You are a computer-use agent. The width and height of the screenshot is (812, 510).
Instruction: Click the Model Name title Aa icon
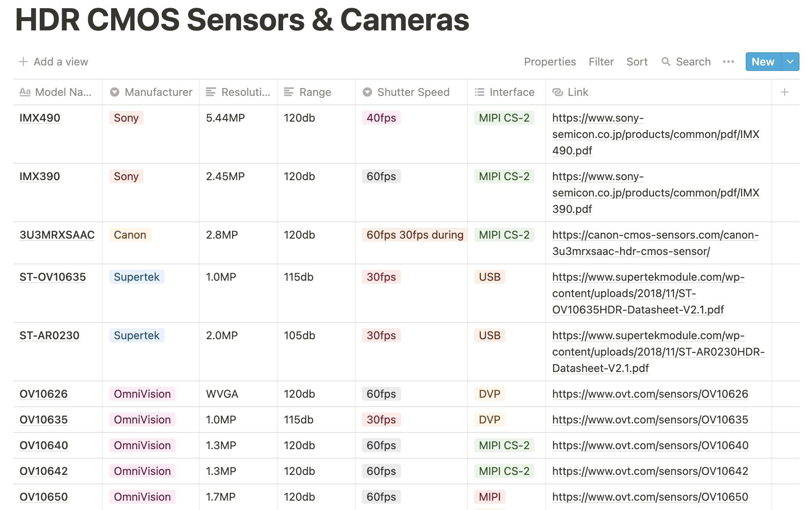[x=25, y=92]
